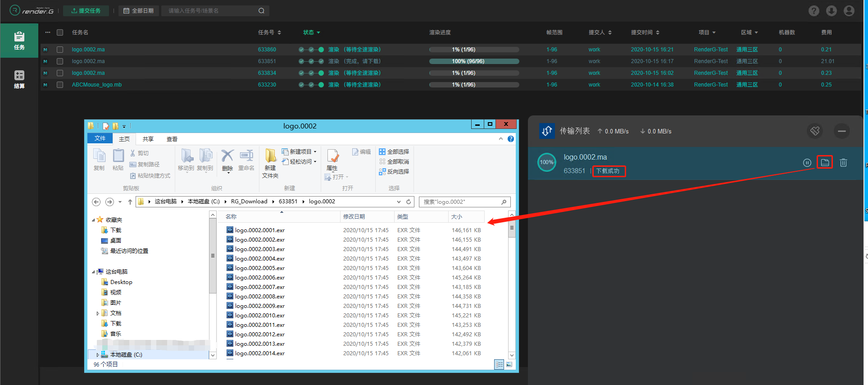Expand the Documents (文档) tree node
This screenshot has width=868, height=385.
click(x=98, y=313)
